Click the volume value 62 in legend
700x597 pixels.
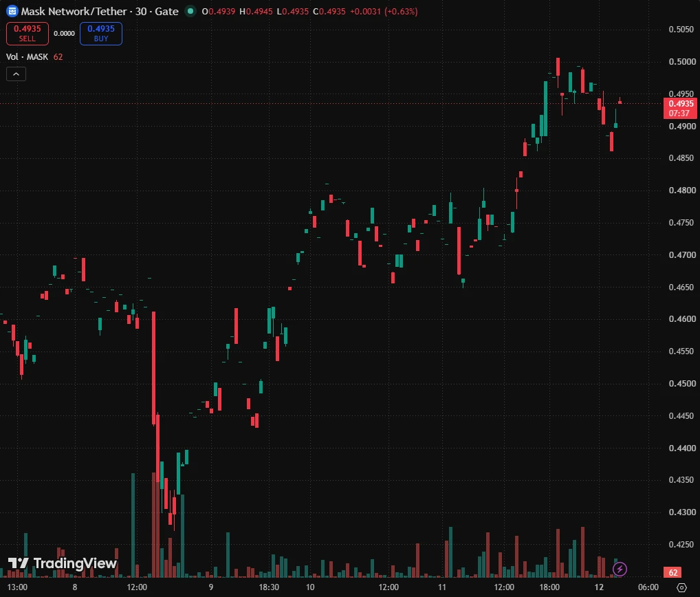pyautogui.click(x=58, y=56)
